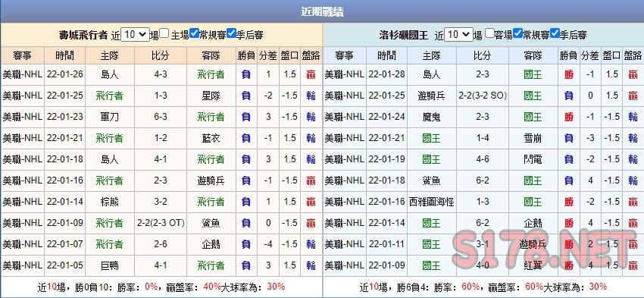Select 賽事 column header in left table
Screen dimensions: 644x298
tap(22, 55)
